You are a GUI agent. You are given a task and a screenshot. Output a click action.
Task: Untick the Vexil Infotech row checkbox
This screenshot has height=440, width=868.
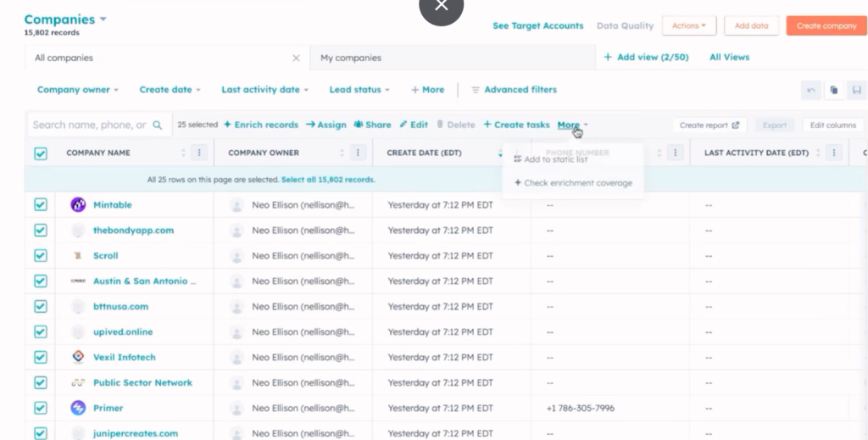(x=41, y=357)
